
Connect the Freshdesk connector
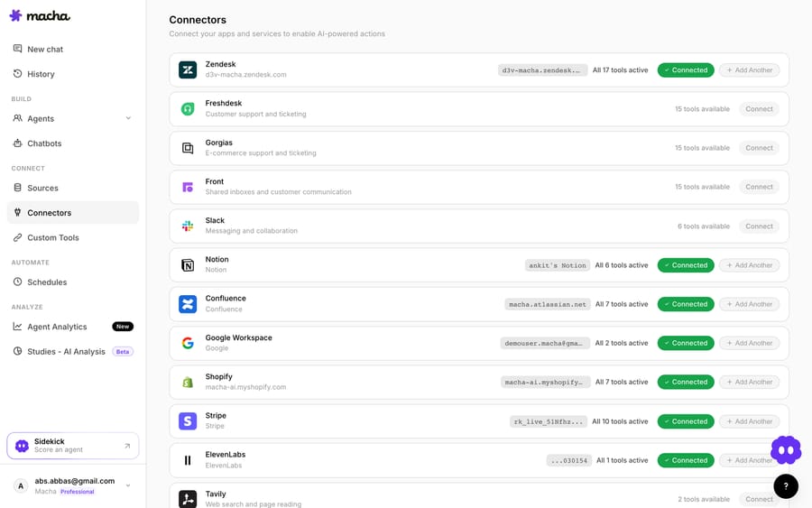click(759, 109)
